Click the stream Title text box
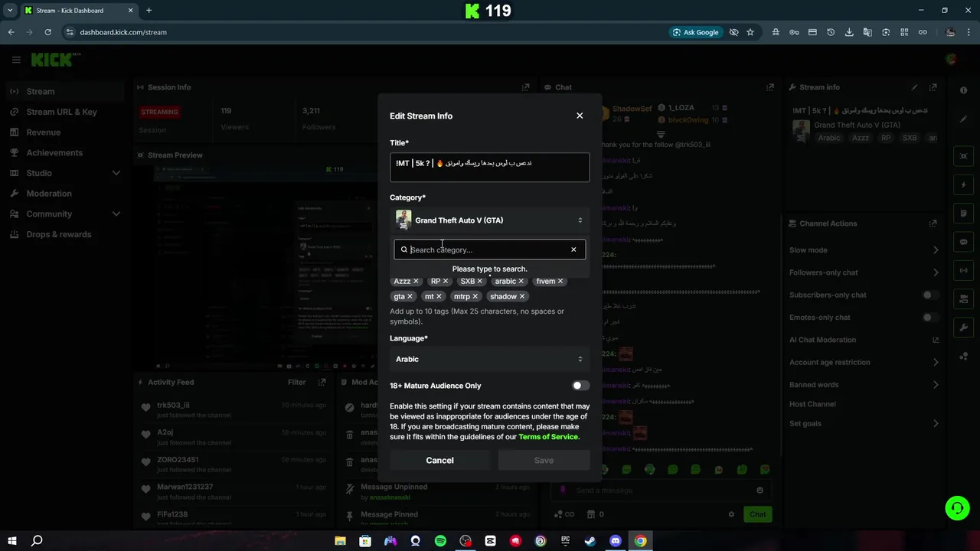980x551 pixels. (490, 168)
